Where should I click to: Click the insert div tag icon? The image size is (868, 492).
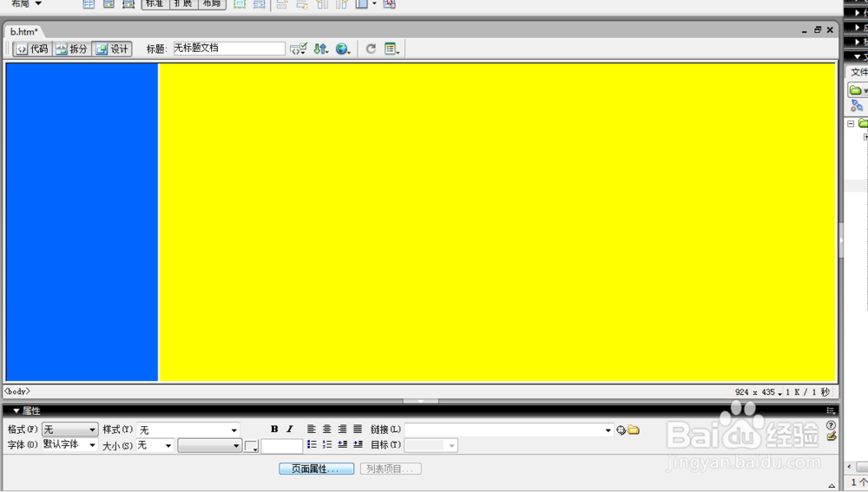click(x=108, y=3)
